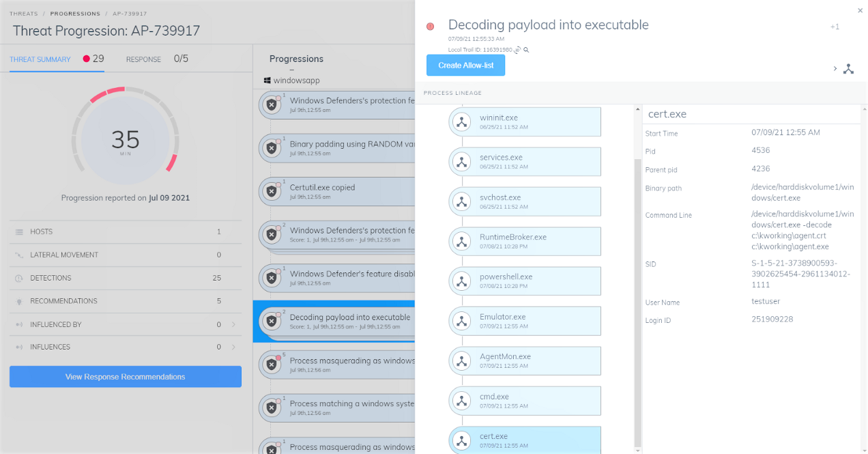Expand the Influenced By row chevron
This screenshot has height=454, width=868.
coord(233,324)
